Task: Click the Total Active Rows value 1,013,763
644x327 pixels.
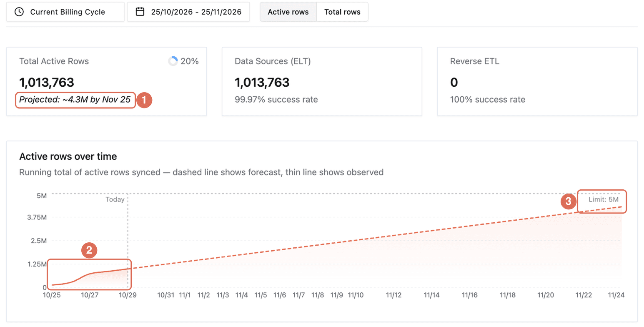Action: click(47, 82)
